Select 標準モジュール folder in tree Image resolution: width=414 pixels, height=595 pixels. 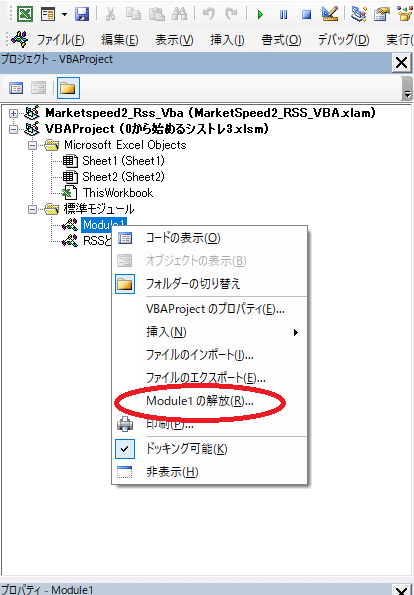(x=99, y=209)
